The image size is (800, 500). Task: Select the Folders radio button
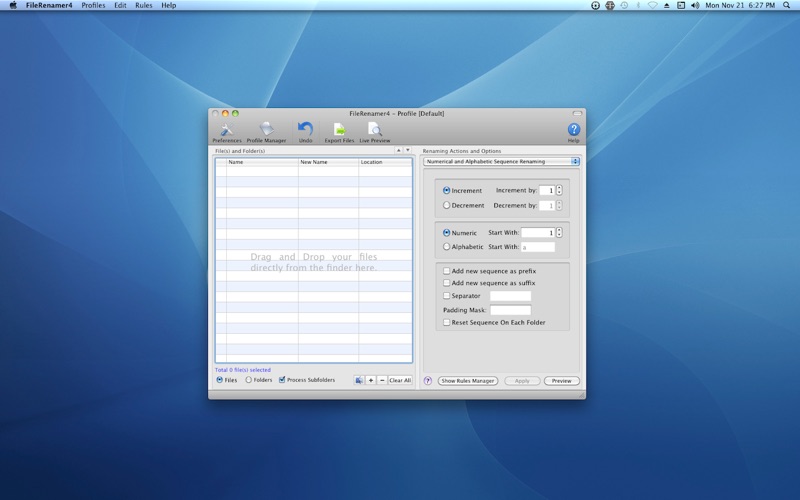click(x=248, y=380)
